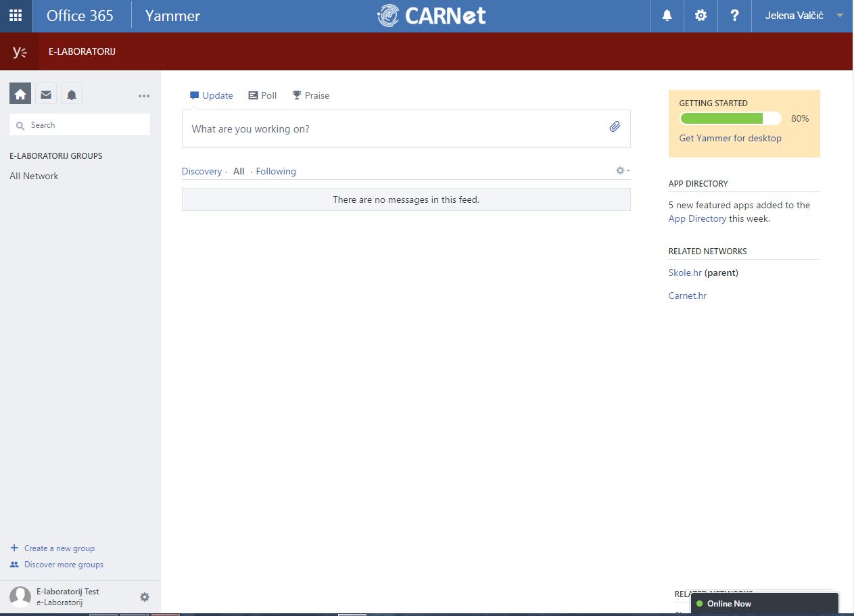Select the Praise tab
The width and height of the screenshot is (854, 616).
(310, 95)
